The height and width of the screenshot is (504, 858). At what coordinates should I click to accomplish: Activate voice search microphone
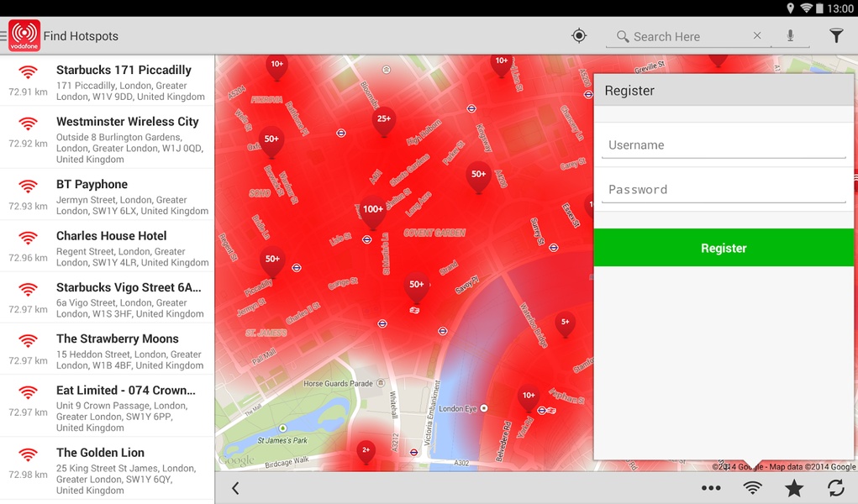tap(790, 36)
